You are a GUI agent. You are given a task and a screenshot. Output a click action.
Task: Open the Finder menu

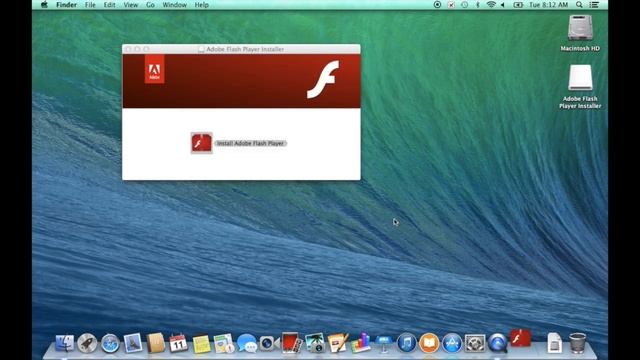click(x=67, y=5)
